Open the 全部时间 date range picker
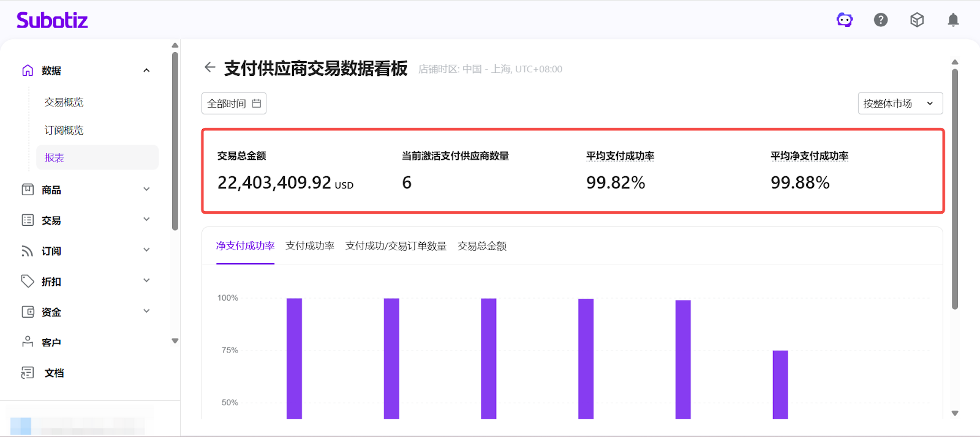 coord(234,103)
